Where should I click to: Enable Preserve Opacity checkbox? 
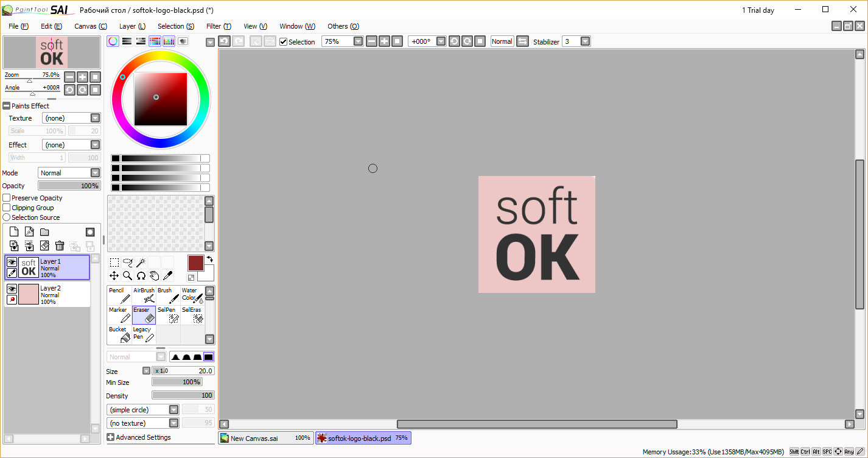click(x=7, y=198)
